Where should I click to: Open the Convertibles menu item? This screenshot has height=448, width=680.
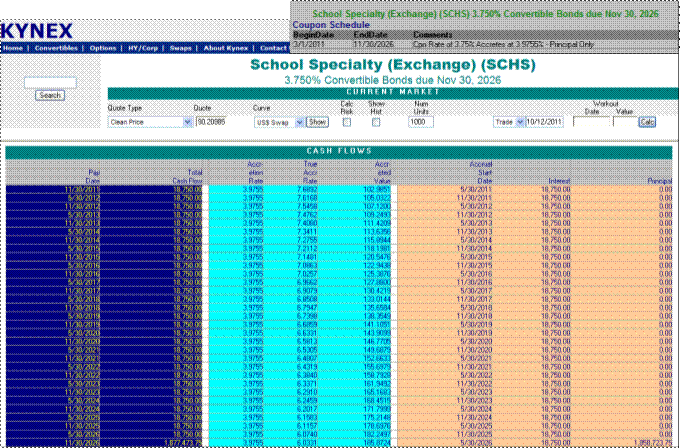[x=56, y=48]
